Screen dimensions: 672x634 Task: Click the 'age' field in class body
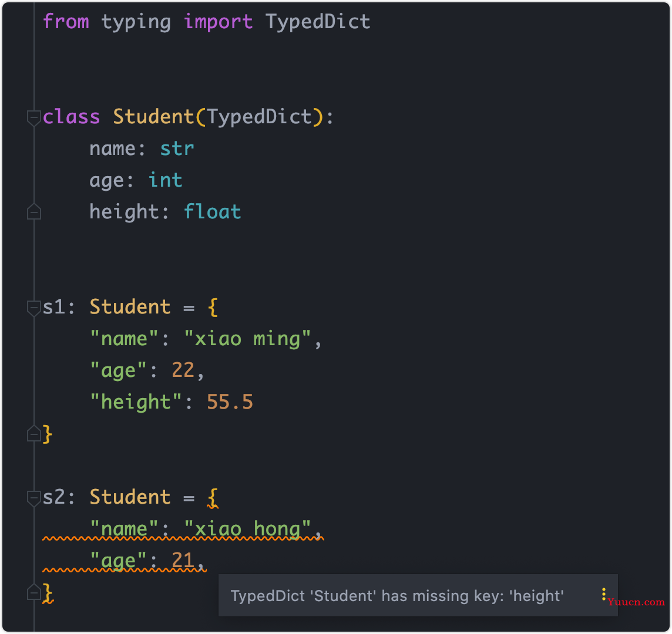(x=106, y=181)
